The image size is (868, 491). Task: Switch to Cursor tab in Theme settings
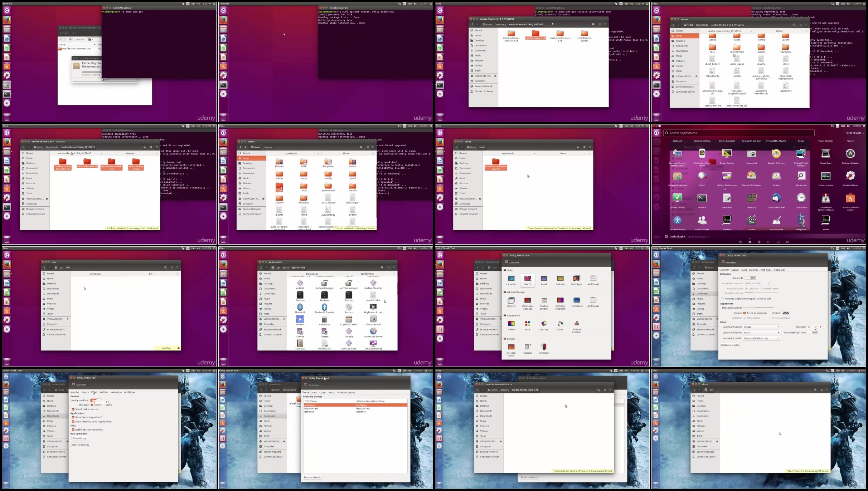coord(323,392)
